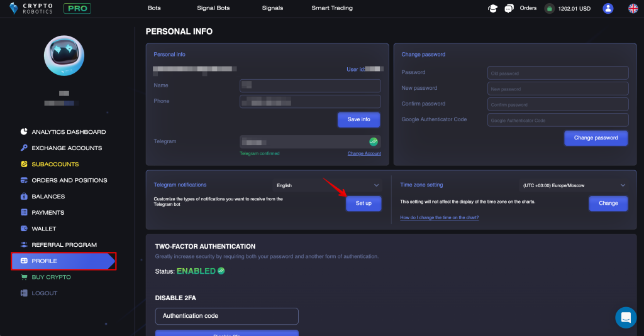This screenshot has height=336, width=644.
Task: Open the user account avatar icon
Action: (x=608, y=8)
